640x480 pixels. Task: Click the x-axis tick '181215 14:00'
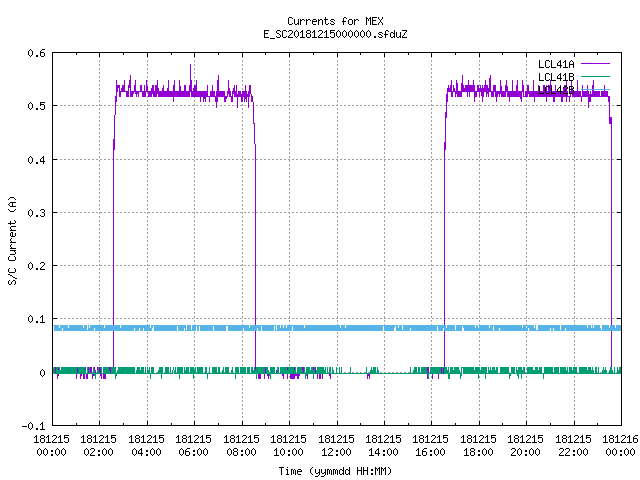[384, 446]
